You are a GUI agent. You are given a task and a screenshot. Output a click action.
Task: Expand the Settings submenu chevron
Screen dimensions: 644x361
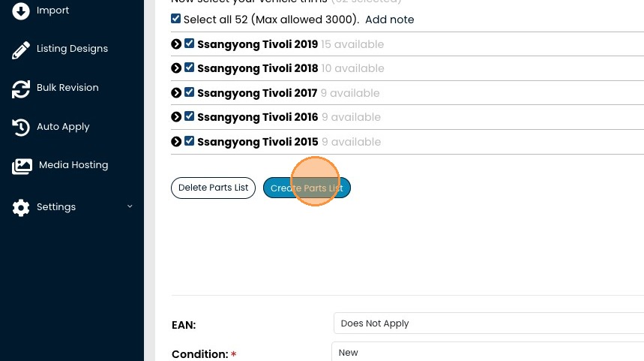[130, 206]
